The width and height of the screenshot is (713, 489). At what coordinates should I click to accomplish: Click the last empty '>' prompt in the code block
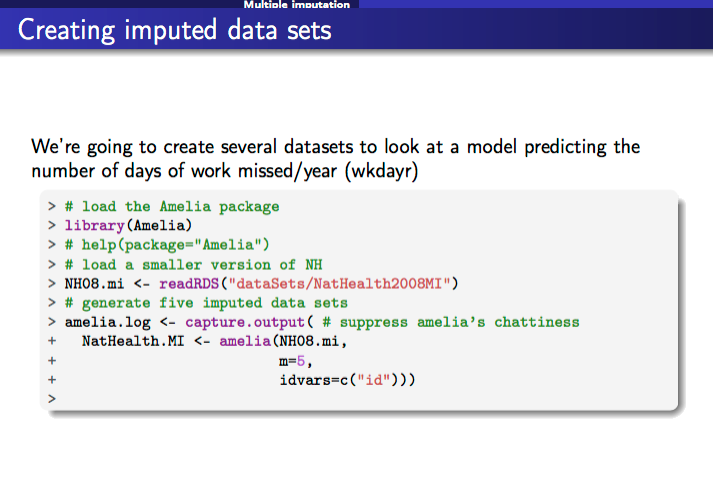coord(50,398)
